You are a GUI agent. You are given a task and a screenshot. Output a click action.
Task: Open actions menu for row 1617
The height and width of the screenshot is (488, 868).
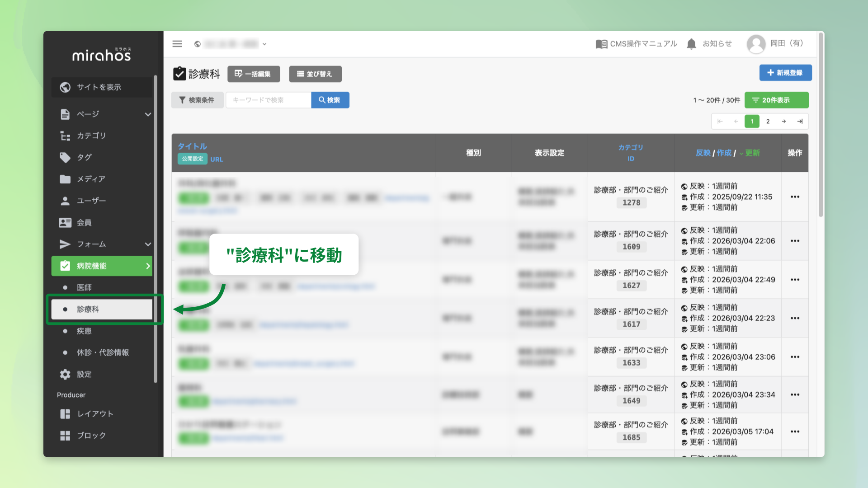(795, 318)
